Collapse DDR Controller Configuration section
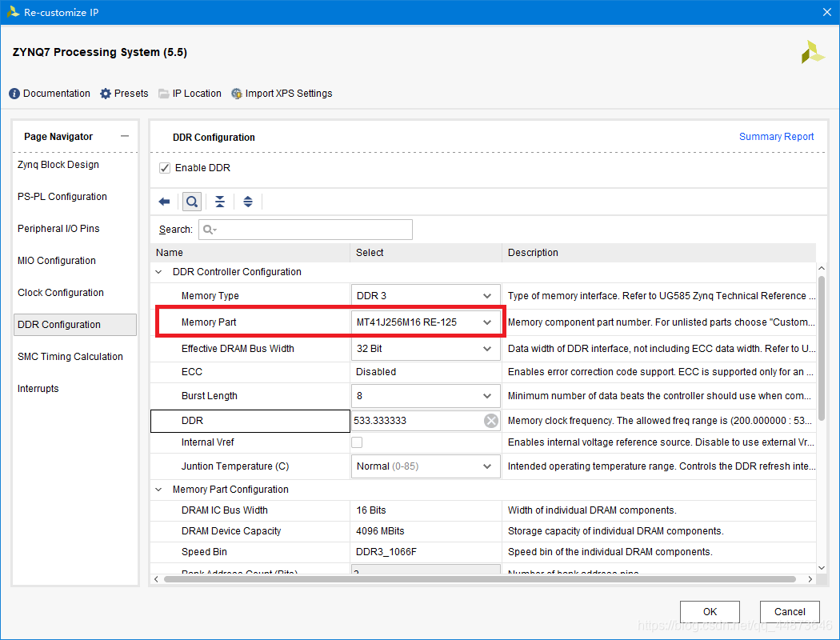The width and height of the screenshot is (840, 640). 158,272
